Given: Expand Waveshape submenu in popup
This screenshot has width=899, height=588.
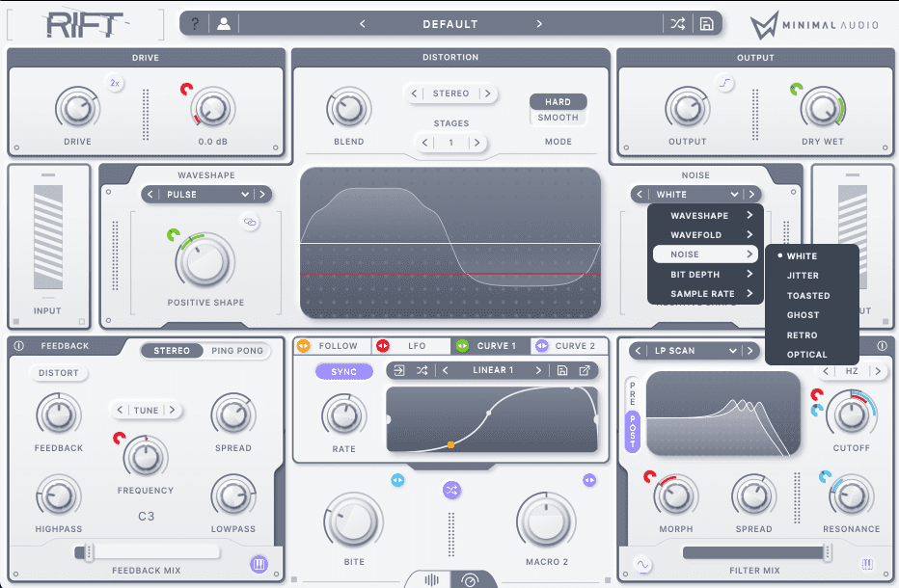Looking at the screenshot, I should 705,216.
